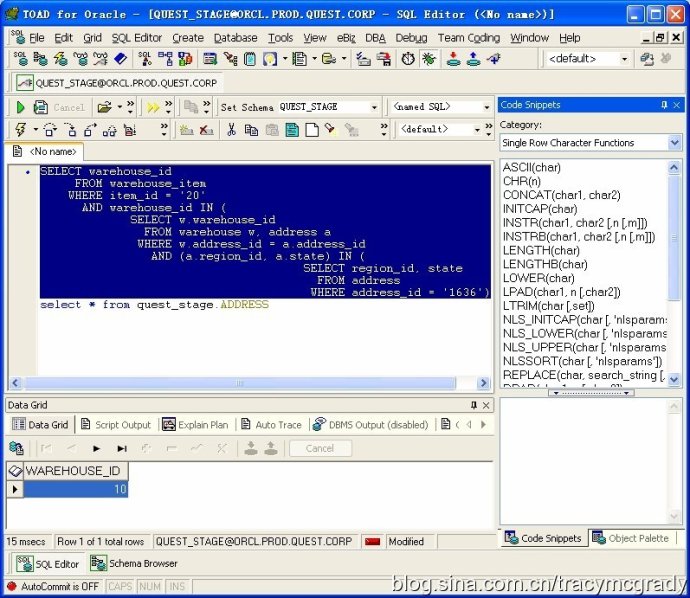Click the blue eraser book icon
This screenshot has height=598, width=690.
pyautogui.click(x=120, y=59)
